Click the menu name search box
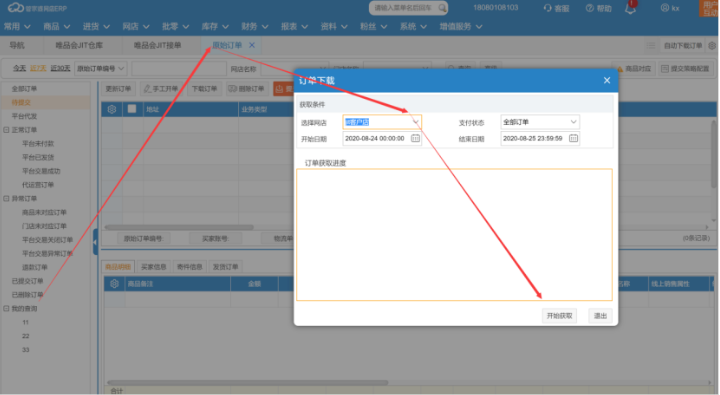This screenshot has height=395, width=720. [408, 8]
